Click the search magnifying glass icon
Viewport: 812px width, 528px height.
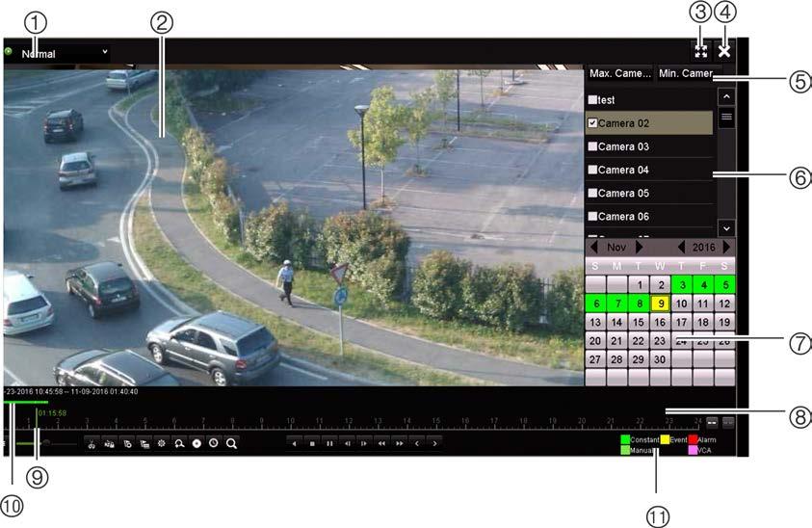coord(231,444)
